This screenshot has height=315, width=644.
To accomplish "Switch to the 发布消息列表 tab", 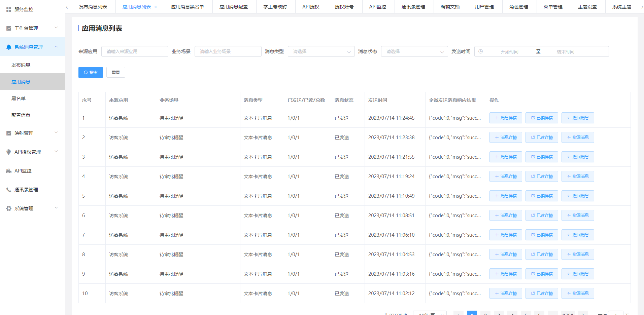I will click(x=93, y=7).
